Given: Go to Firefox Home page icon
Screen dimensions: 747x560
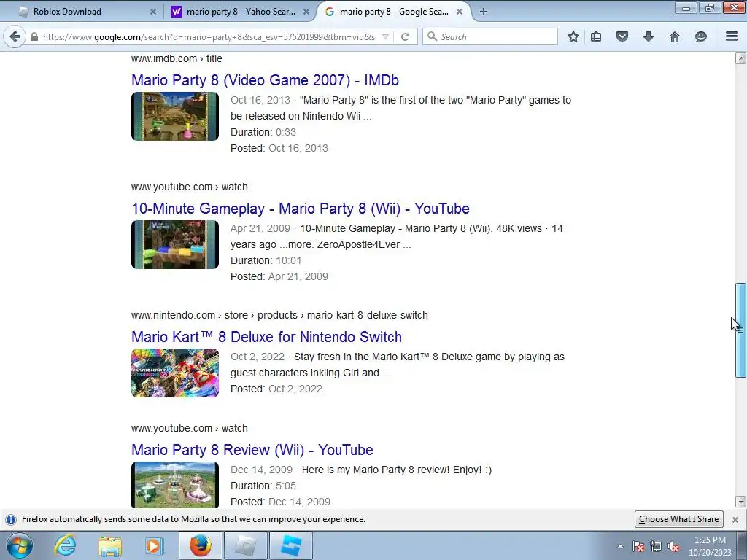Looking at the screenshot, I should 675,36.
